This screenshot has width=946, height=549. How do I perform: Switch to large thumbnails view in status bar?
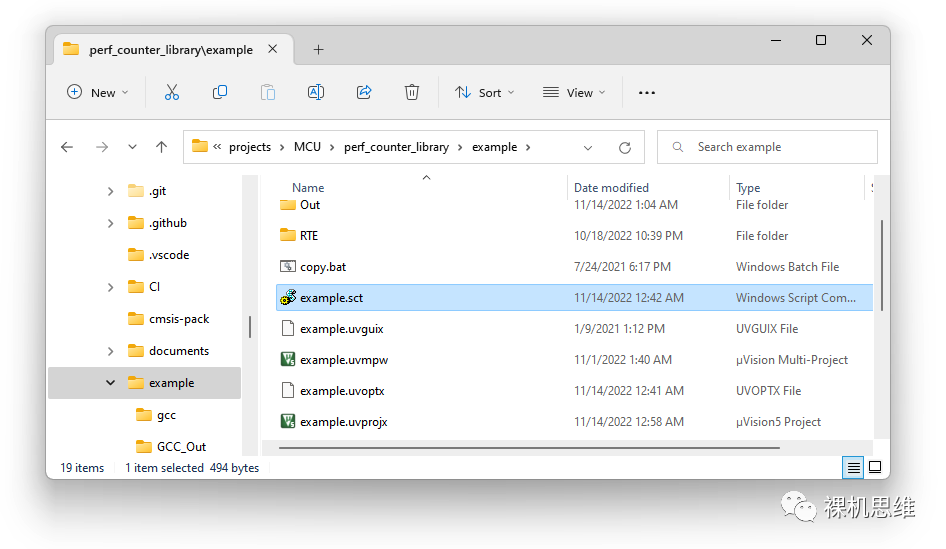(875, 467)
